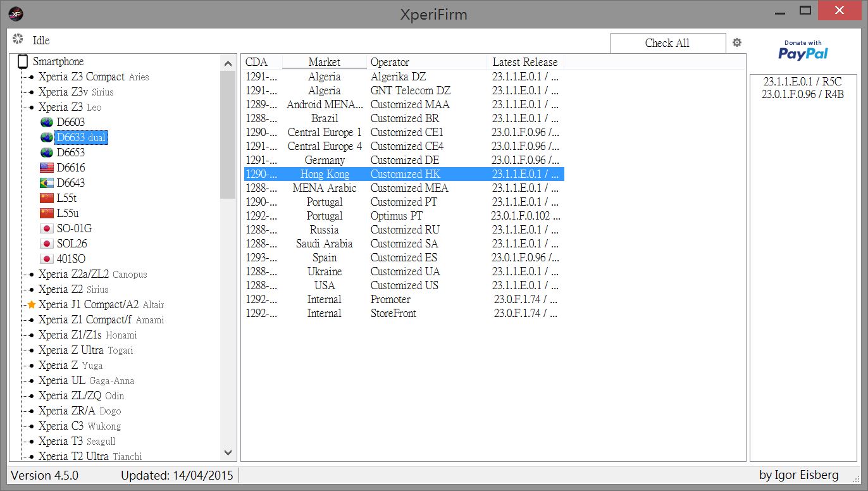868x491 pixels.
Task: Click the Japan flag icon beside SOL26
Action: point(47,244)
